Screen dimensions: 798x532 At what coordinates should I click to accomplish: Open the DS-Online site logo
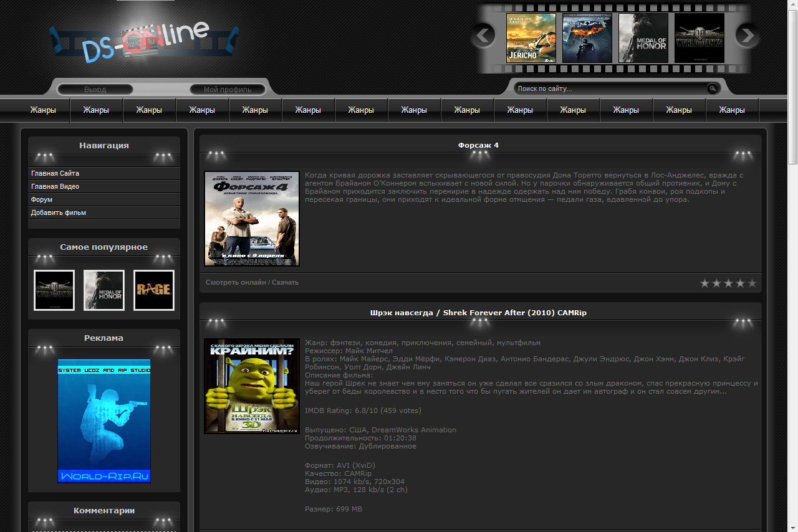click(145, 42)
